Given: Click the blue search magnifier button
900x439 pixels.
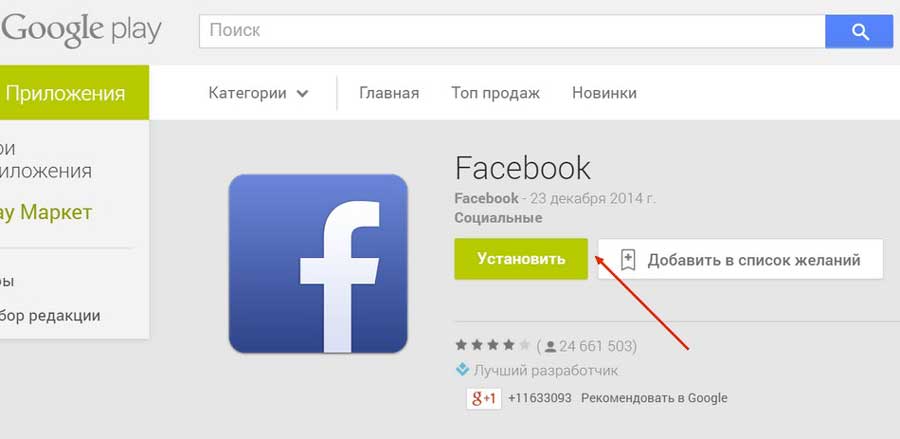Looking at the screenshot, I should click(x=859, y=32).
